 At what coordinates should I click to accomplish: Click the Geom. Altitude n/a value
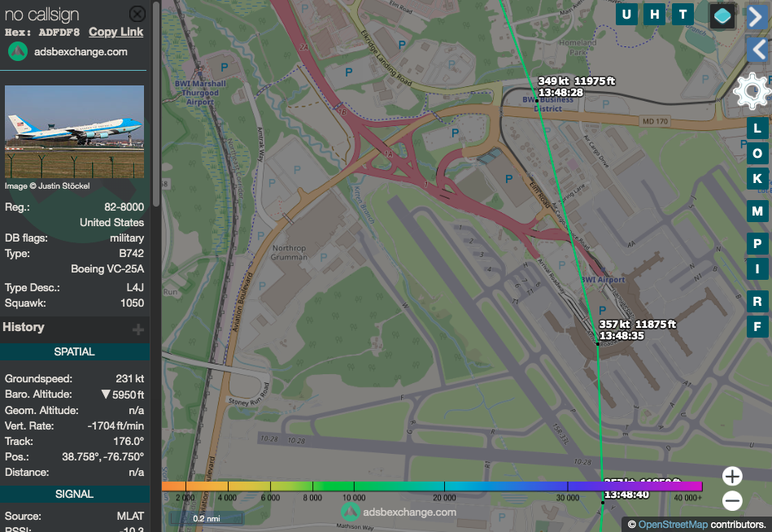coord(137,411)
